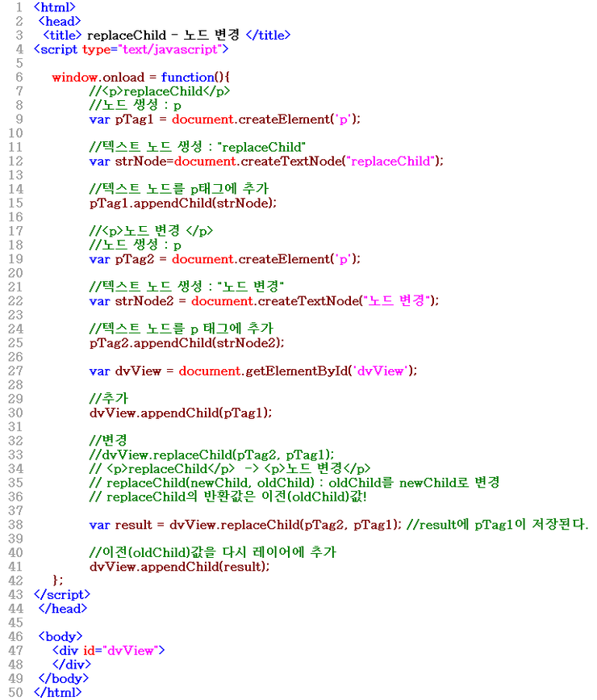Click comment '<p>replaceChild</p> -> <p>노드 변경</p>'

click(x=239, y=469)
